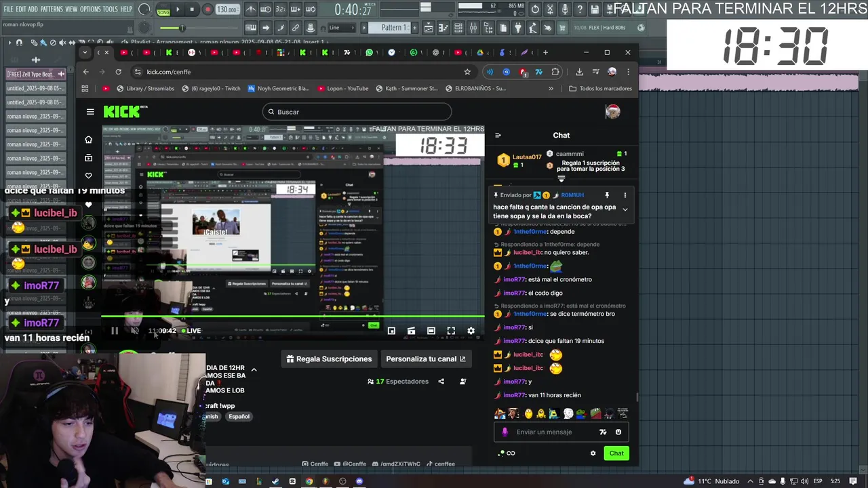Viewport: 868px width, 488px height.
Task: Open FL Studio mixer icon
Action: coord(473,28)
